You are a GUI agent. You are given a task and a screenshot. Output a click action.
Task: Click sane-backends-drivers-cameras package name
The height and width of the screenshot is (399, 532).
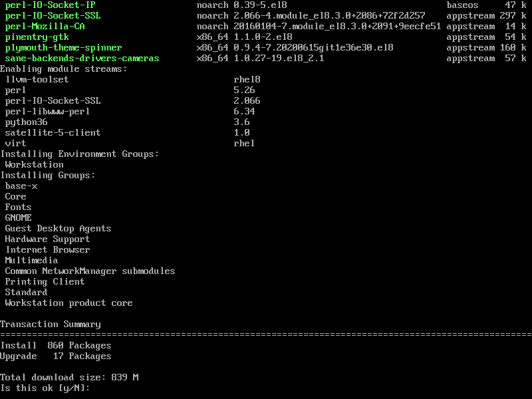[82, 58]
